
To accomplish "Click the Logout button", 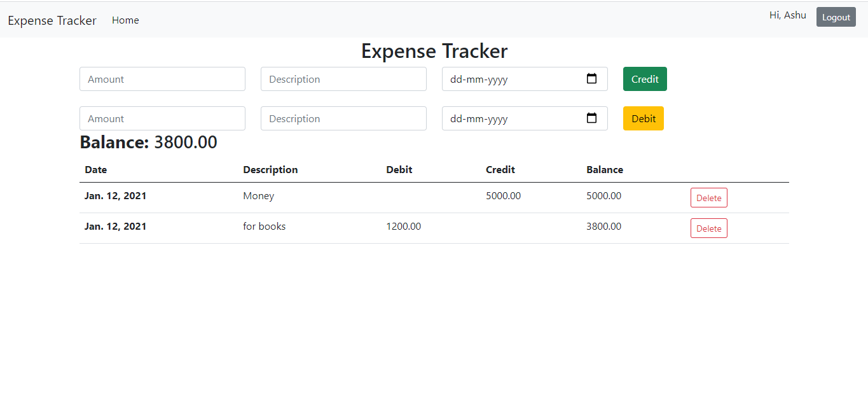I will pos(836,17).
